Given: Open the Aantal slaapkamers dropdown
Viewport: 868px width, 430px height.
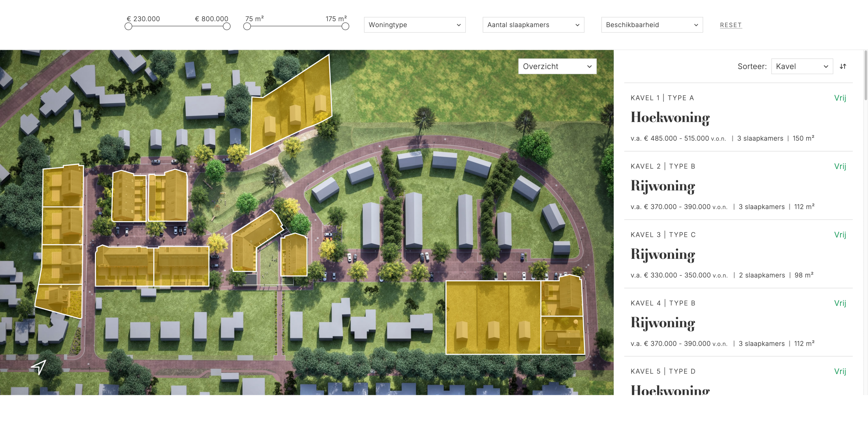Looking at the screenshot, I should pos(533,25).
